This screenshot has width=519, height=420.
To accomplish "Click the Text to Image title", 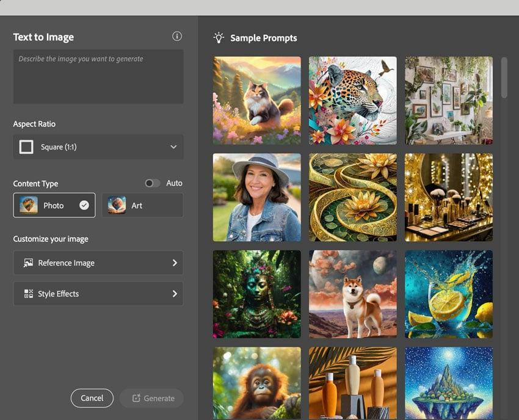I will coord(43,37).
